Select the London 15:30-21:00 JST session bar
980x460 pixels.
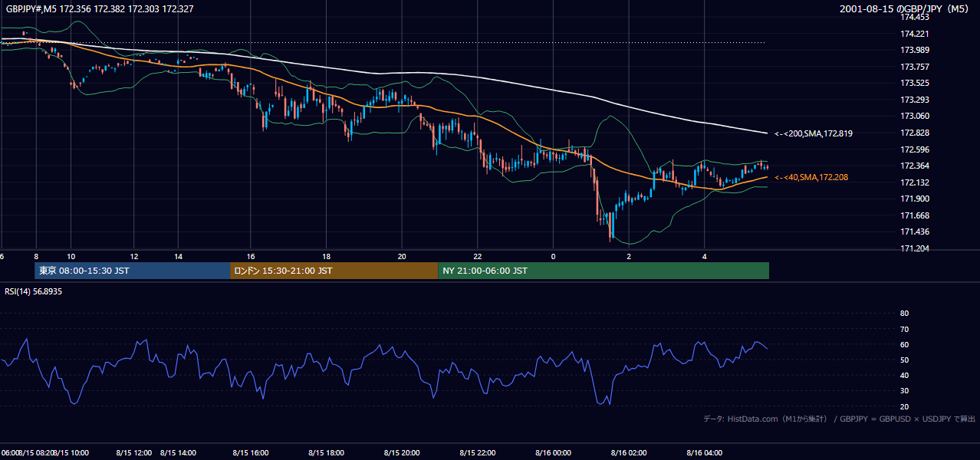pyautogui.click(x=334, y=271)
